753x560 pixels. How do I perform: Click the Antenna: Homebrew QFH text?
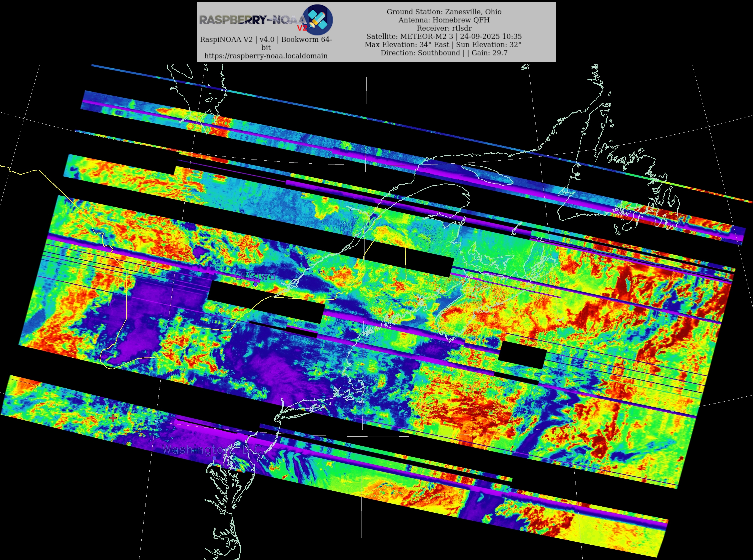click(444, 20)
